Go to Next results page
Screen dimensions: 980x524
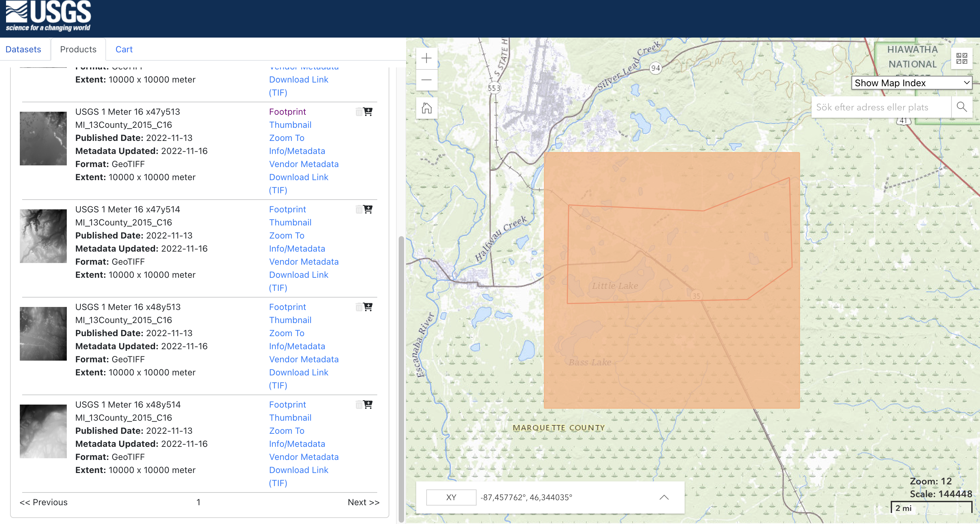363,502
